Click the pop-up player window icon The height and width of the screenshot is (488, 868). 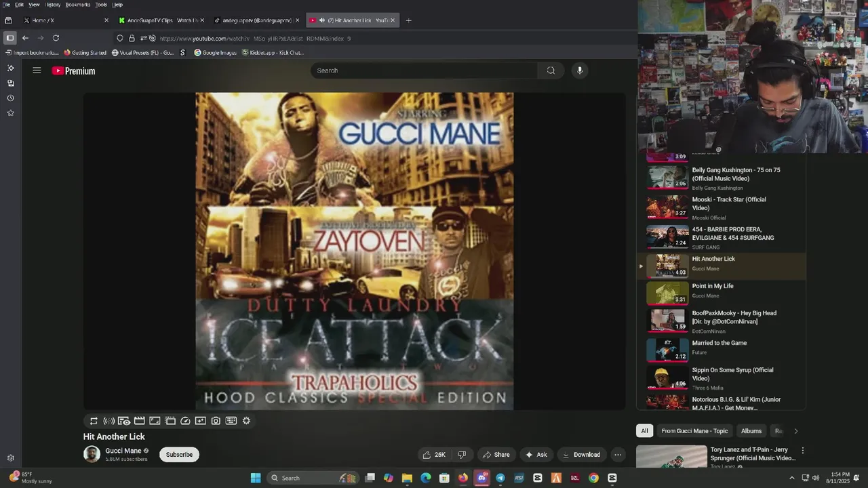[170, 421]
